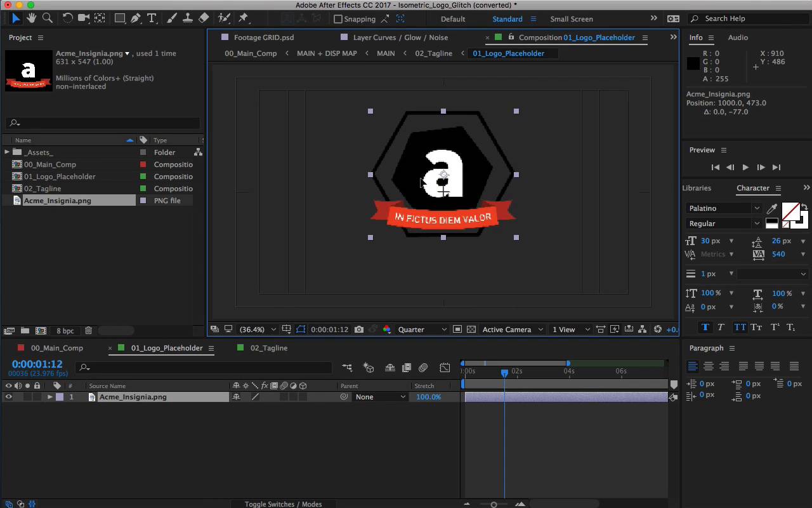
Task: Select the Hand tool
Action: [31, 18]
